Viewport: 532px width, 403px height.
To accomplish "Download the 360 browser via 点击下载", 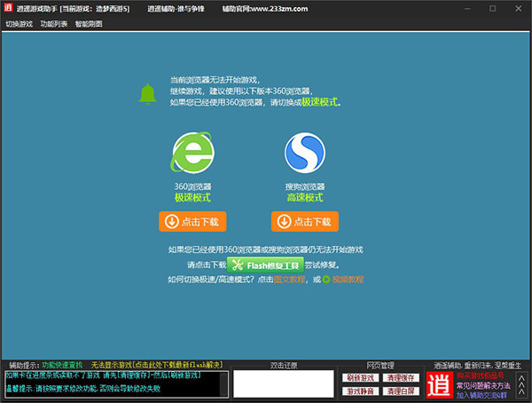I will (x=192, y=221).
